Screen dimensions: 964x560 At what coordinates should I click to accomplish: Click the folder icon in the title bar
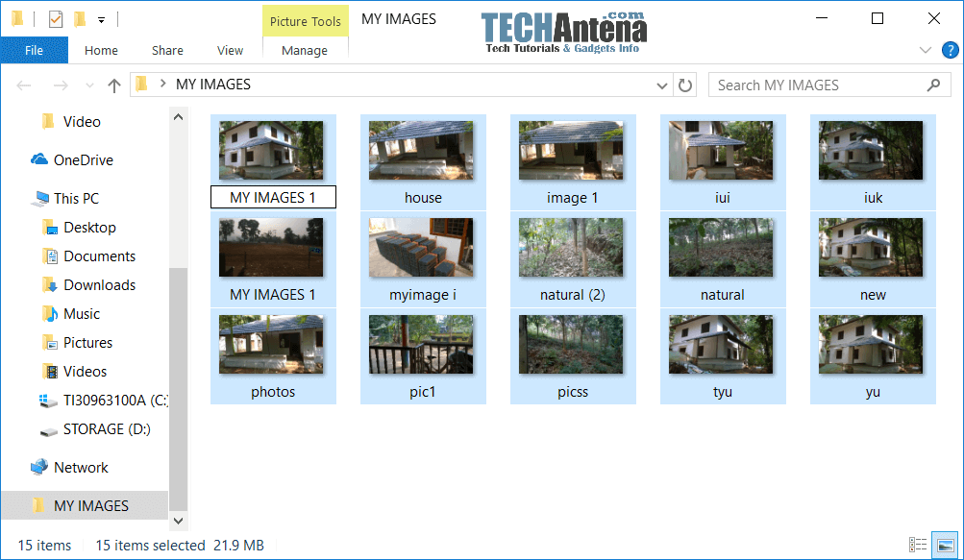[18, 19]
